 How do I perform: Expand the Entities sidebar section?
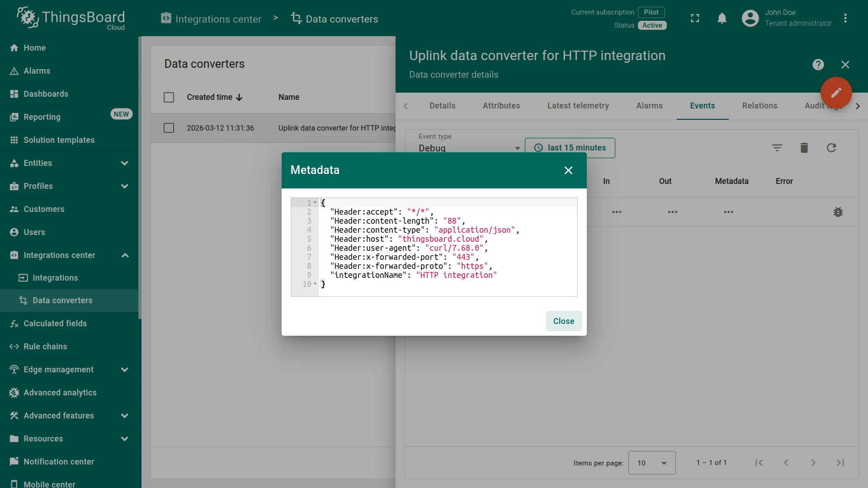pos(69,163)
